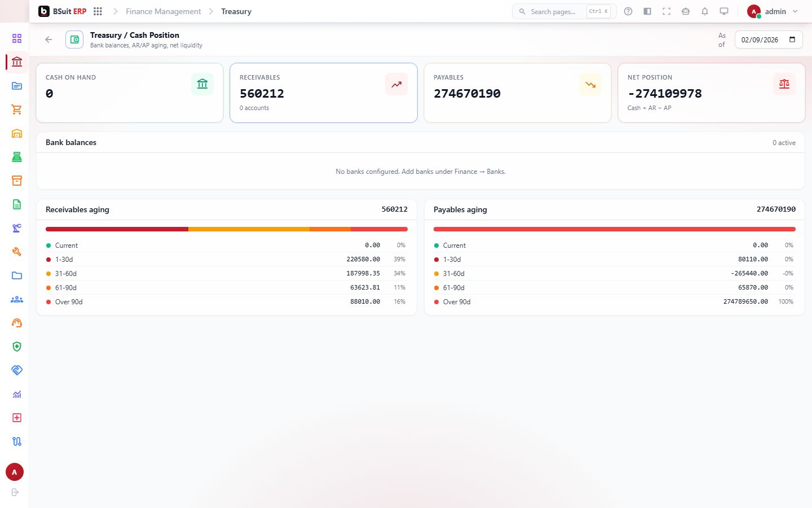Click the Cash on Hand bank icon
Viewport: 812px width, 508px height.
pos(202,85)
